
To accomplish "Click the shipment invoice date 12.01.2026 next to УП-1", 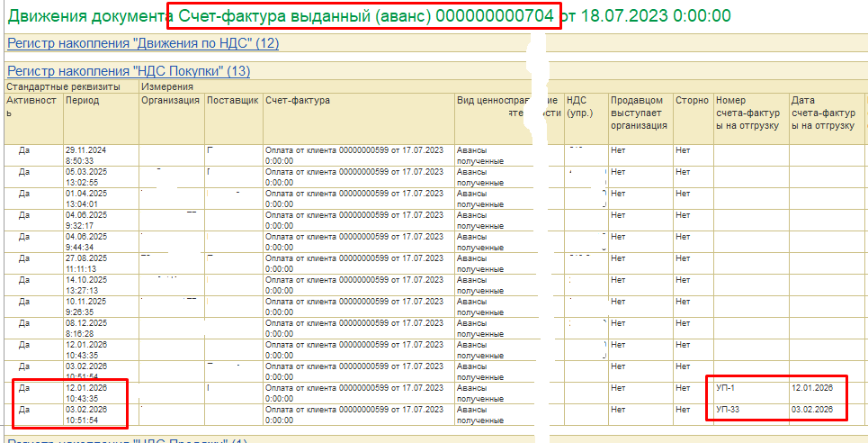I will pos(819,389).
